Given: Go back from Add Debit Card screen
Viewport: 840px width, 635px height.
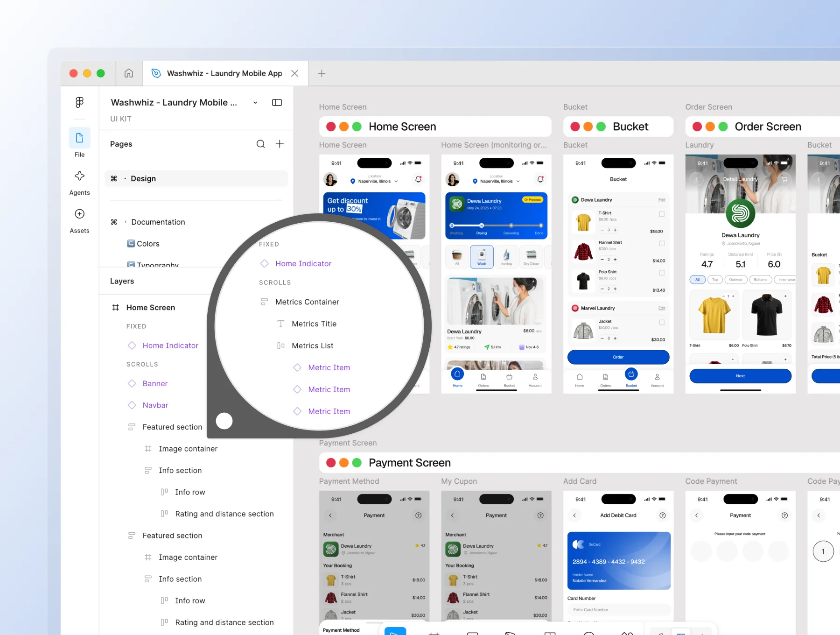Looking at the screenshot, I should point(574,515).
